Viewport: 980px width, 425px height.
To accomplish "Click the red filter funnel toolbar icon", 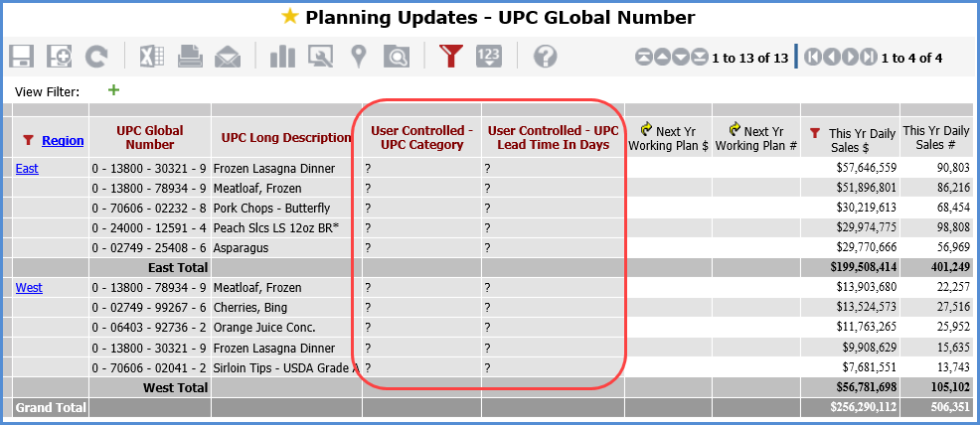I will click(x=451, y=57).
